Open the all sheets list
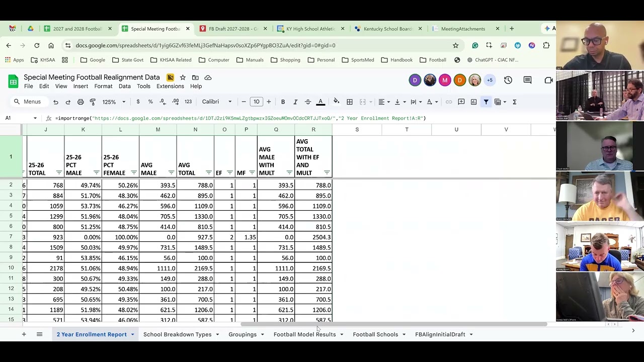The image size is (644, 362). tap(39, 334)
